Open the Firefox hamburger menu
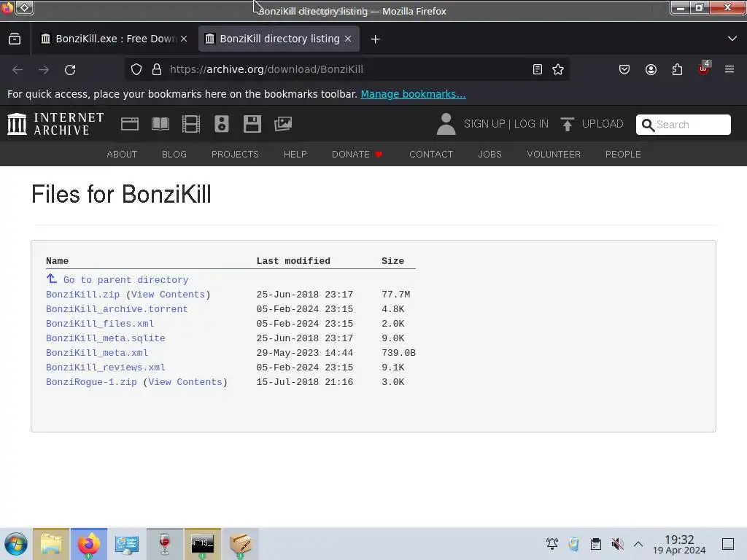Screen dimensions: 747x560 [729, 69]
